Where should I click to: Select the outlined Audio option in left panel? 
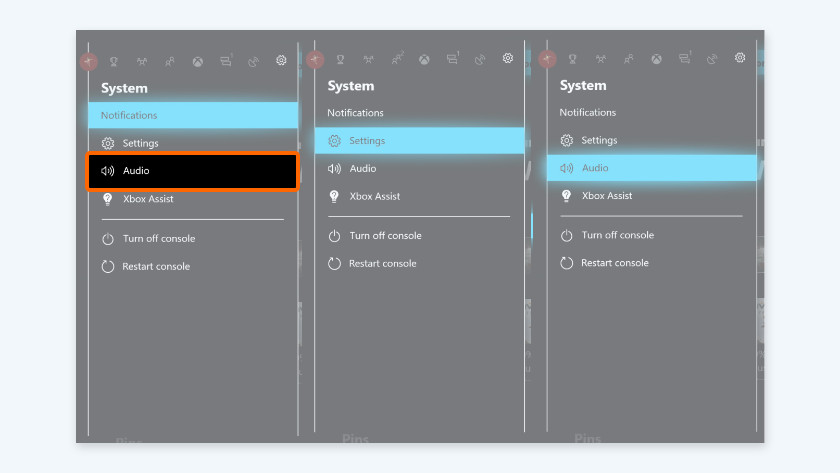(x=193, y=171)
